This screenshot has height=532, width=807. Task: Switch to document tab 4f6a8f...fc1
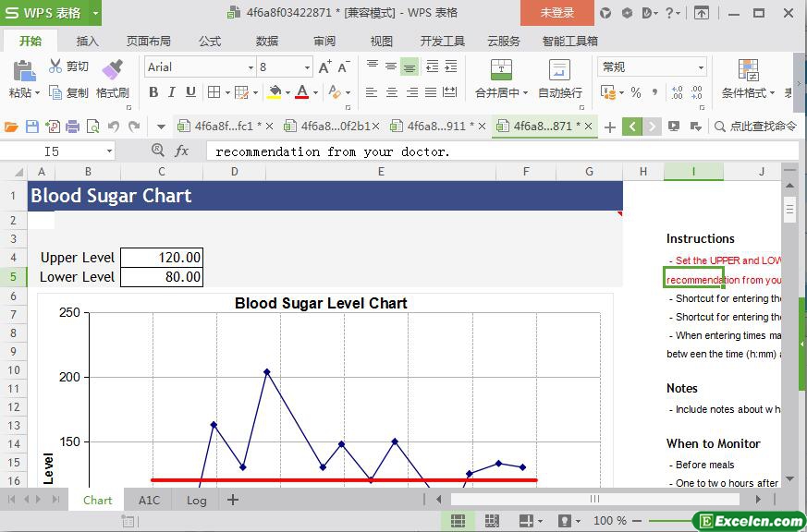[x=224, y=126]
